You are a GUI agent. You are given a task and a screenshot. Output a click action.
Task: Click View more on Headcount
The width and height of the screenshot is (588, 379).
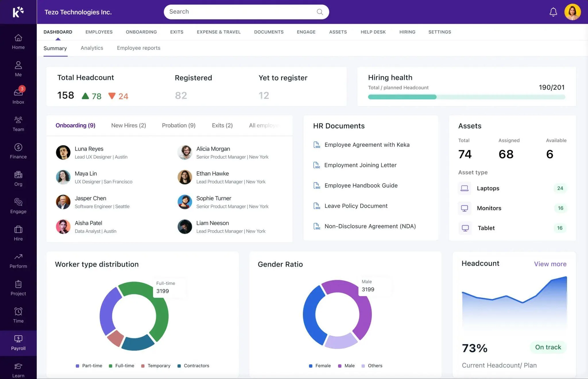tap(550, 264)
